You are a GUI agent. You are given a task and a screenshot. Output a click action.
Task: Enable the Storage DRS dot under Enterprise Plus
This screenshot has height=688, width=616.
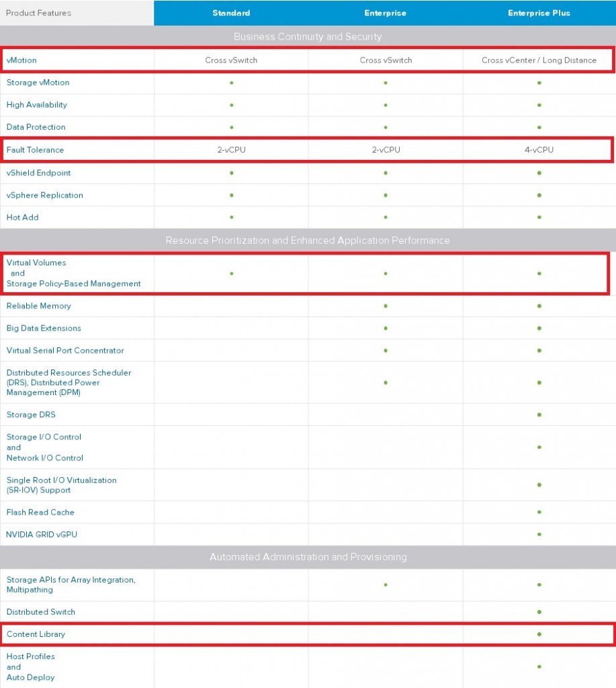pos(539,415)
